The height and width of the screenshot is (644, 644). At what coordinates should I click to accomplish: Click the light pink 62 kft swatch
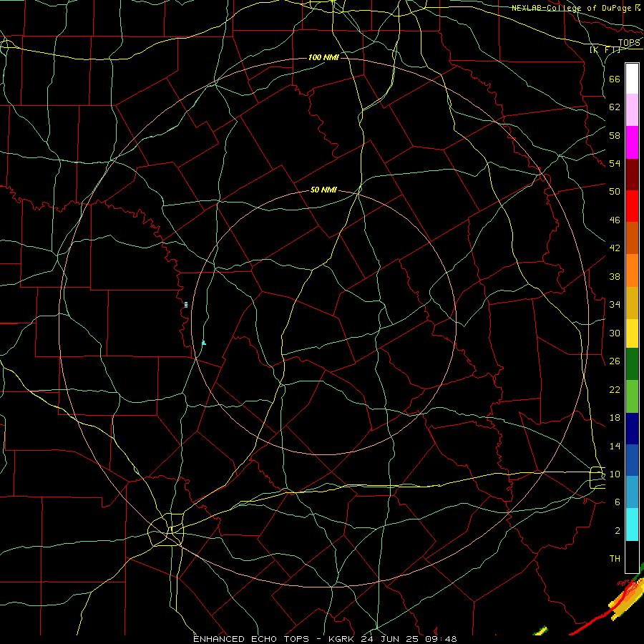(632, 109)
